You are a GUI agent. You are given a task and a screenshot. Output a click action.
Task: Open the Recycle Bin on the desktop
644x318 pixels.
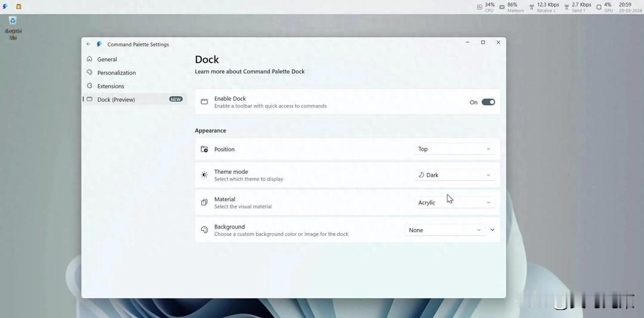[13, 28]
